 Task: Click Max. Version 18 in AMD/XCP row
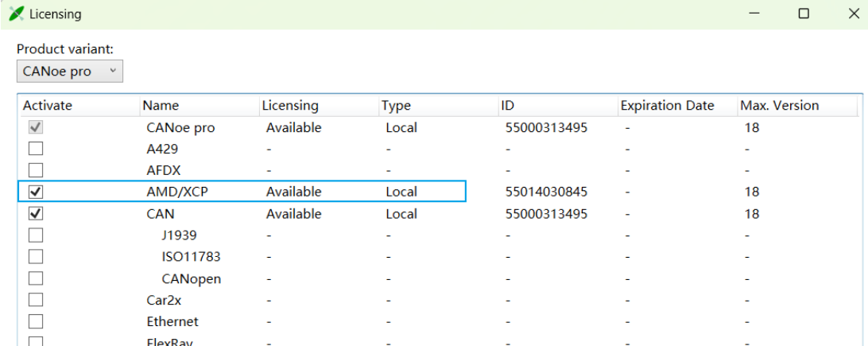click(752, 192)
